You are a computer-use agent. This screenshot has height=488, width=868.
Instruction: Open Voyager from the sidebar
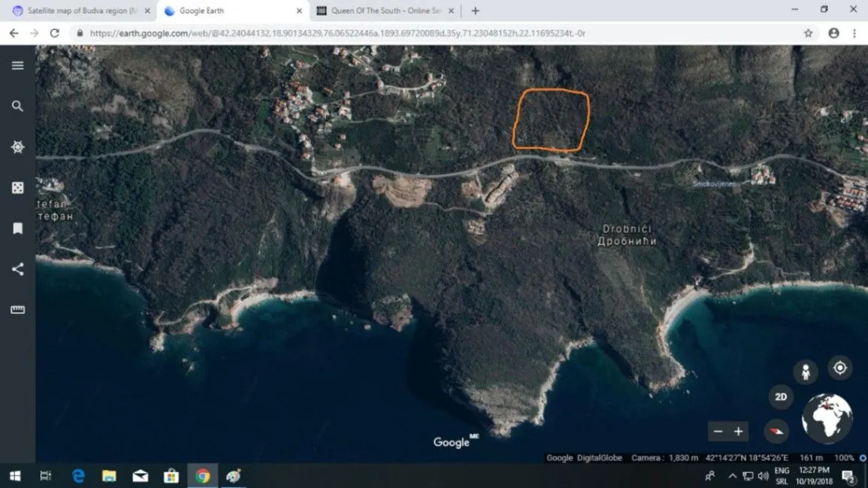[x=17, y=147]
